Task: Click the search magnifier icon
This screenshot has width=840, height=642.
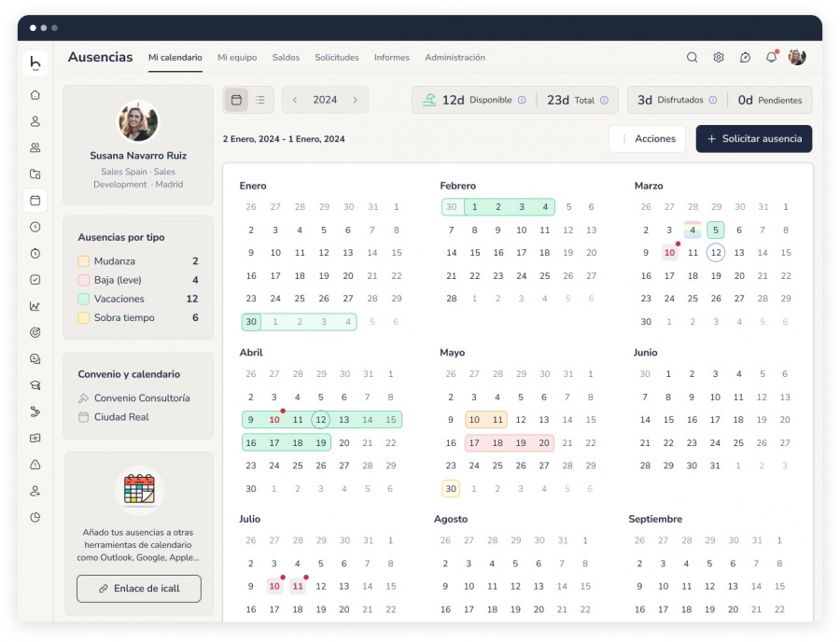Action: tap(693, 57)
